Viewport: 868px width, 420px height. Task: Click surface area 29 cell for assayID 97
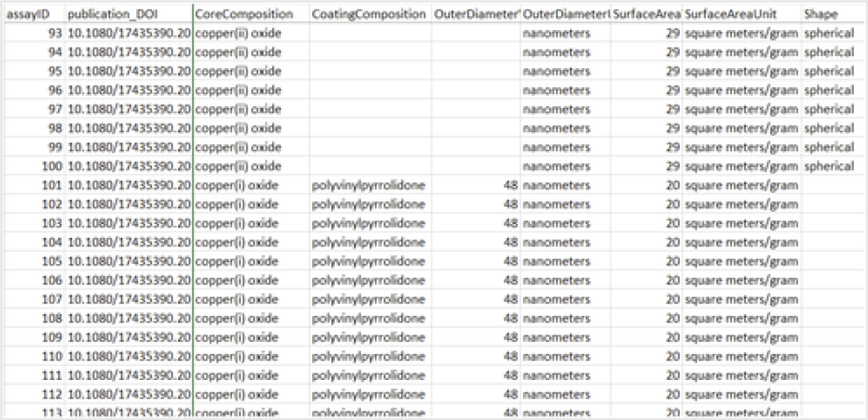646,109
